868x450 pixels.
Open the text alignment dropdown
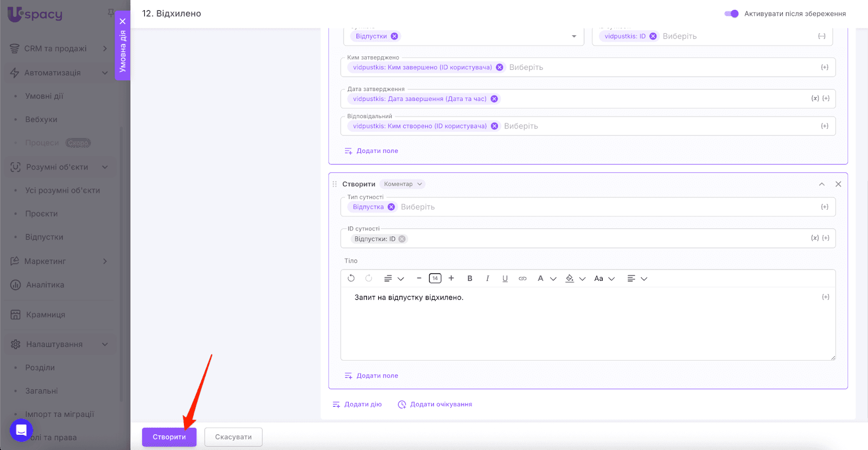point(637,278)
